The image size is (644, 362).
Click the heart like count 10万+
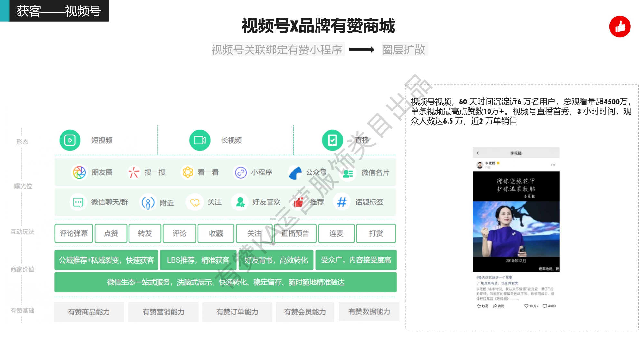point(531,306)
